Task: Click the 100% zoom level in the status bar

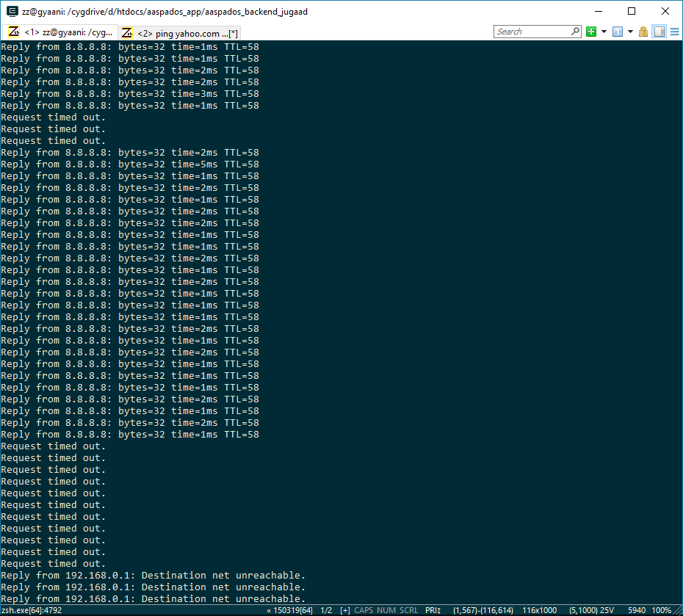Action: coord(661,610)
